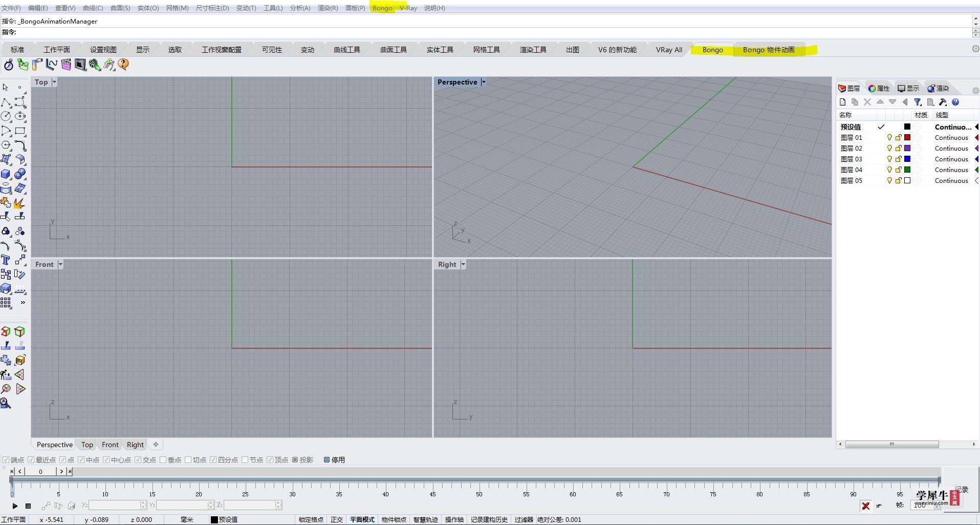The height and width of the screenshot is (525, 980).
Task: Open the Bongo help speech bubble icon
Action: pyautogui.click(x=123, y=65)
